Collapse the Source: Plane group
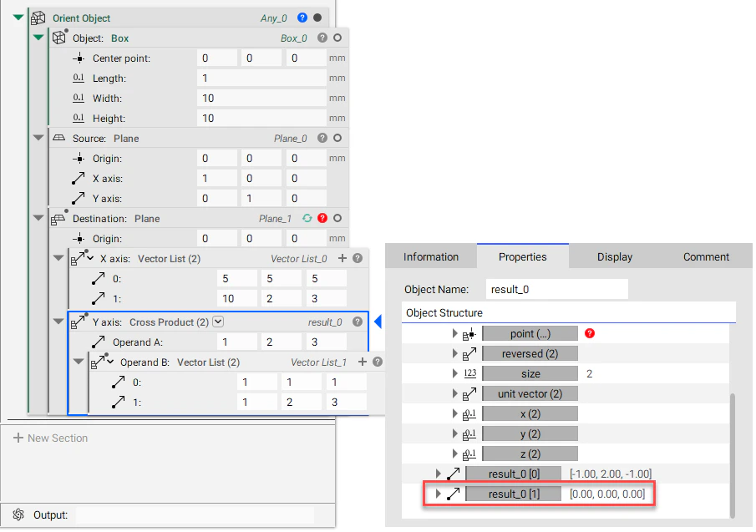This screenshot has height=532, width=756. pos(38,138)
